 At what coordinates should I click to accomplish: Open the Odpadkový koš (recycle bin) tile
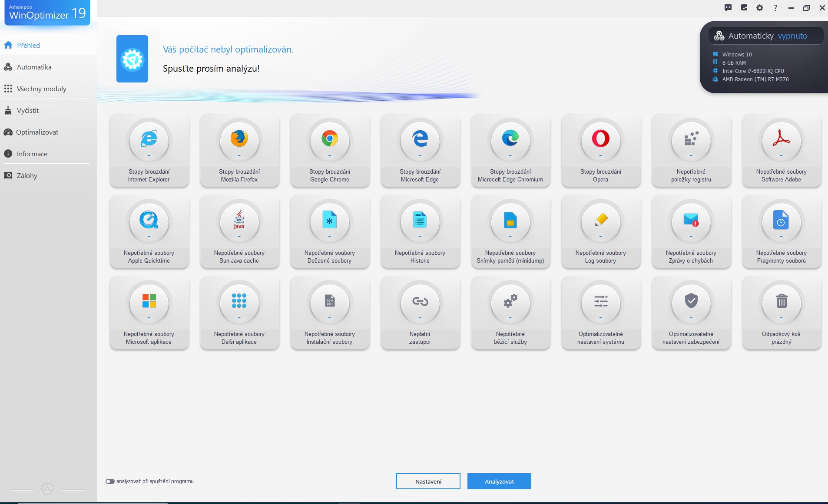point(781,313)
